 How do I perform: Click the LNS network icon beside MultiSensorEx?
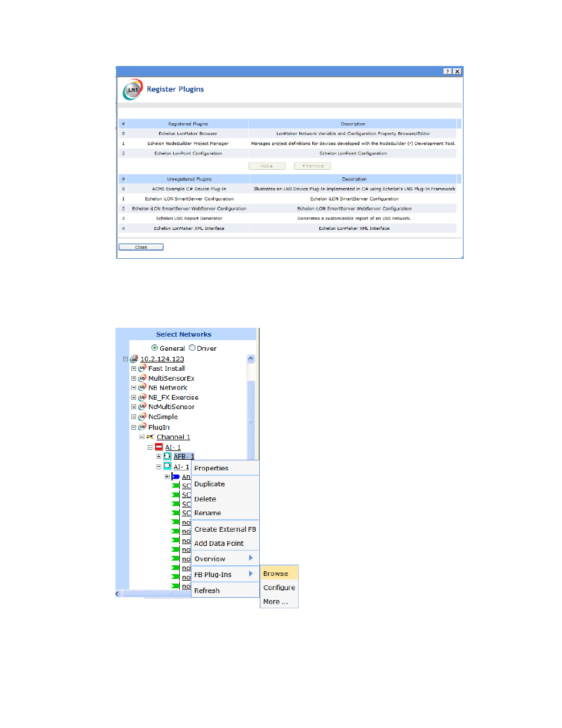(142, 378)
